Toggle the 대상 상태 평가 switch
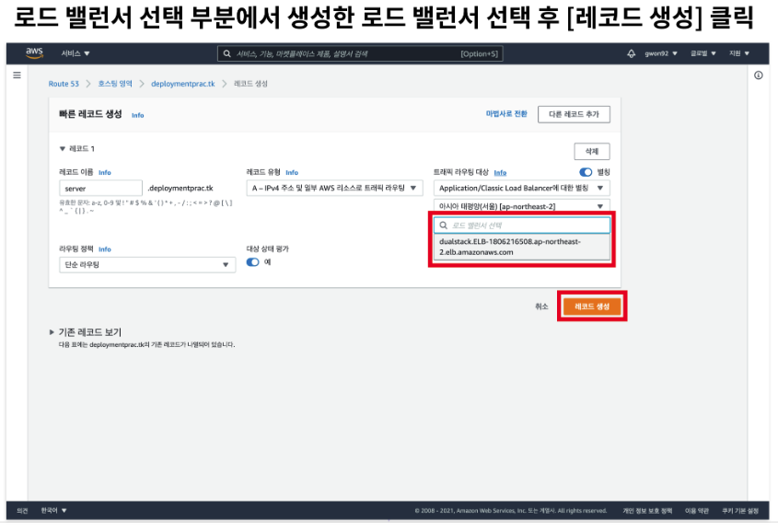Screen dimensions: 778x532 tap(252, 261)
